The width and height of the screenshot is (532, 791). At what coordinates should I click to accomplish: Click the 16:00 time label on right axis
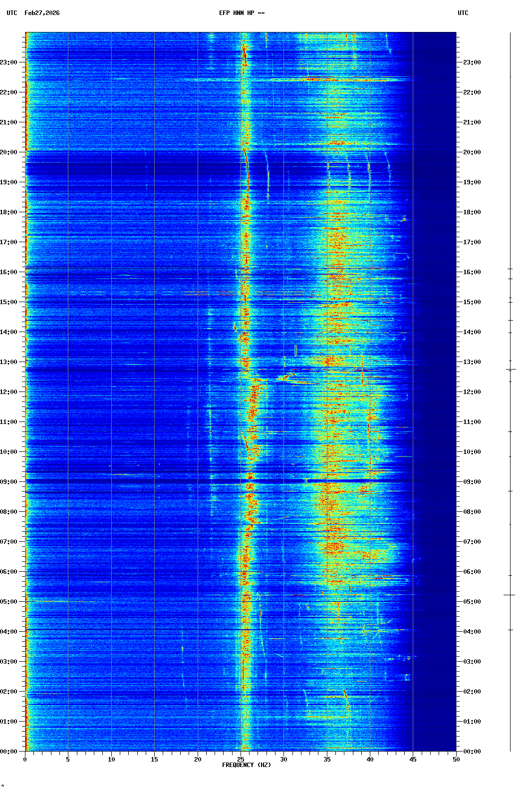tap(472, 272)
